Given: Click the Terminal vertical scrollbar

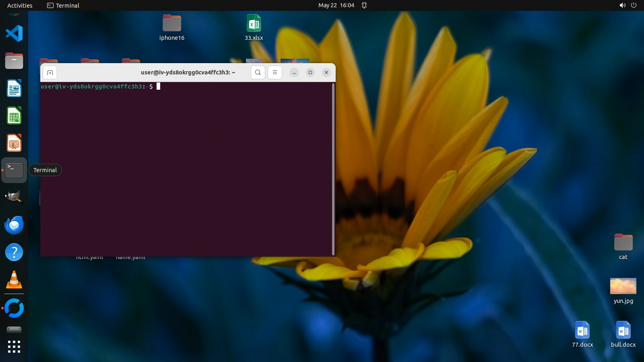Looking at the screenshot, I should click(x=333, y=169).
